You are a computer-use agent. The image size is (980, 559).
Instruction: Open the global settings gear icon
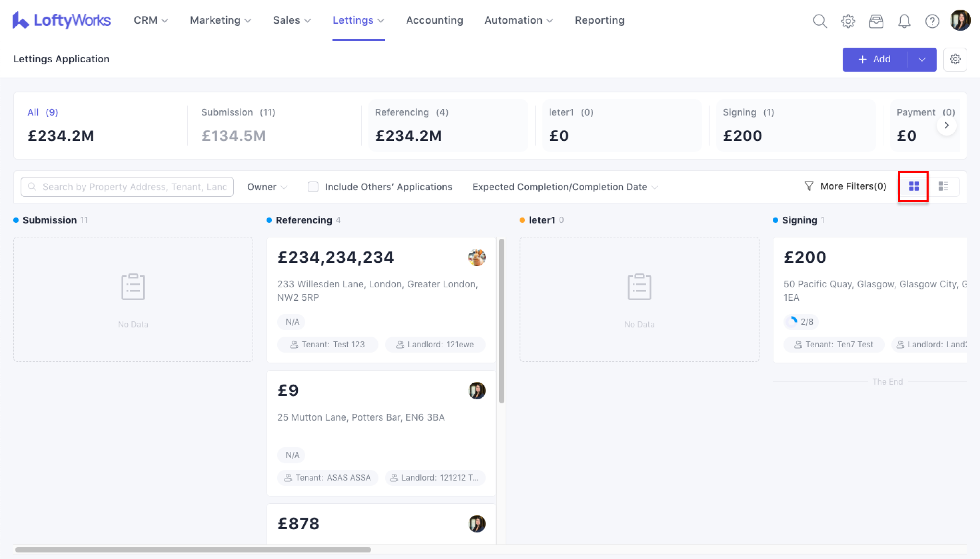[x=848, y=21]
